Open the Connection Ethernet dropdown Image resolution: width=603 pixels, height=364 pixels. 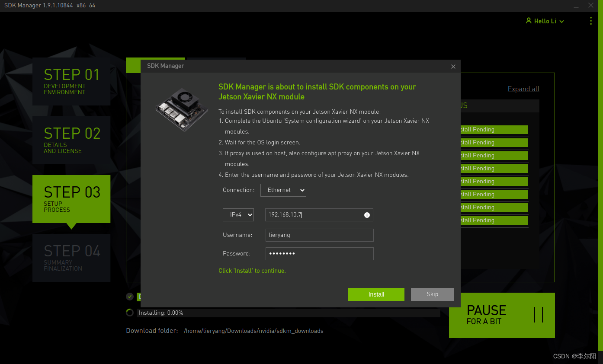coord(283,190)
